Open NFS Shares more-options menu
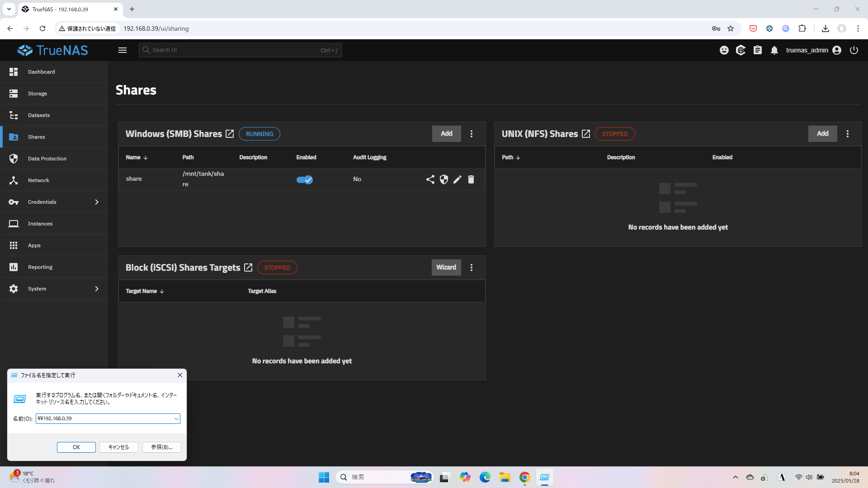Screen dimensions: 868x488 848,134
